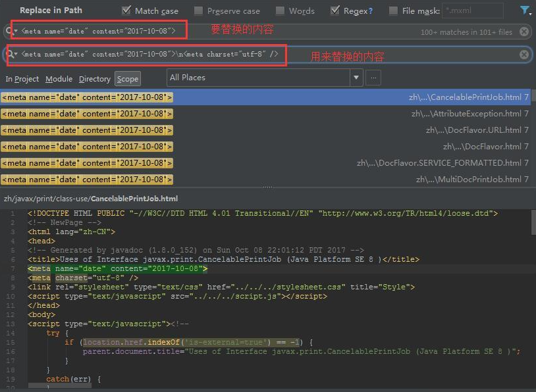Viewport: 536px width, 392px height.
Task: Click the Regex help question mark
Action: click(371, 11)
